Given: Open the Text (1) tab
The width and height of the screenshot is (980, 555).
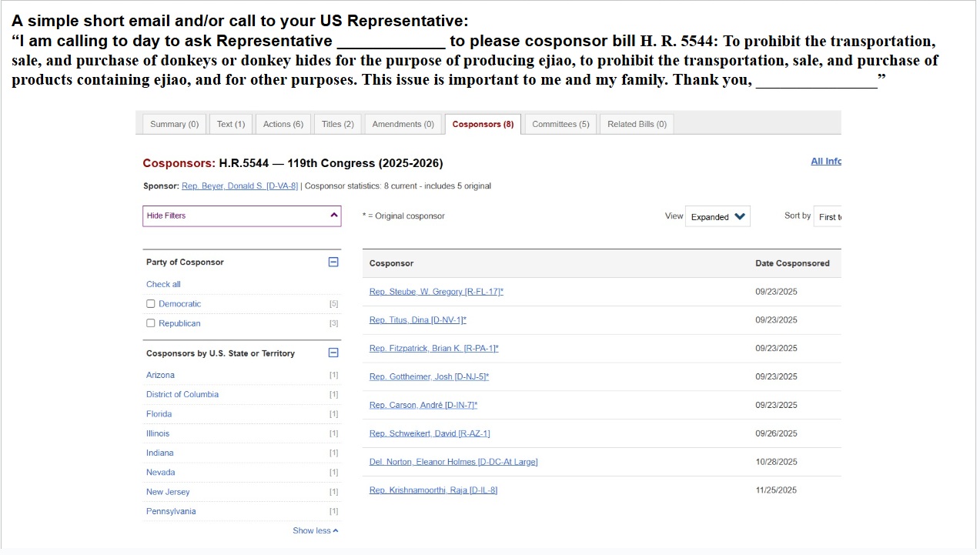Looking at the screenshot, I should [230, 125].
